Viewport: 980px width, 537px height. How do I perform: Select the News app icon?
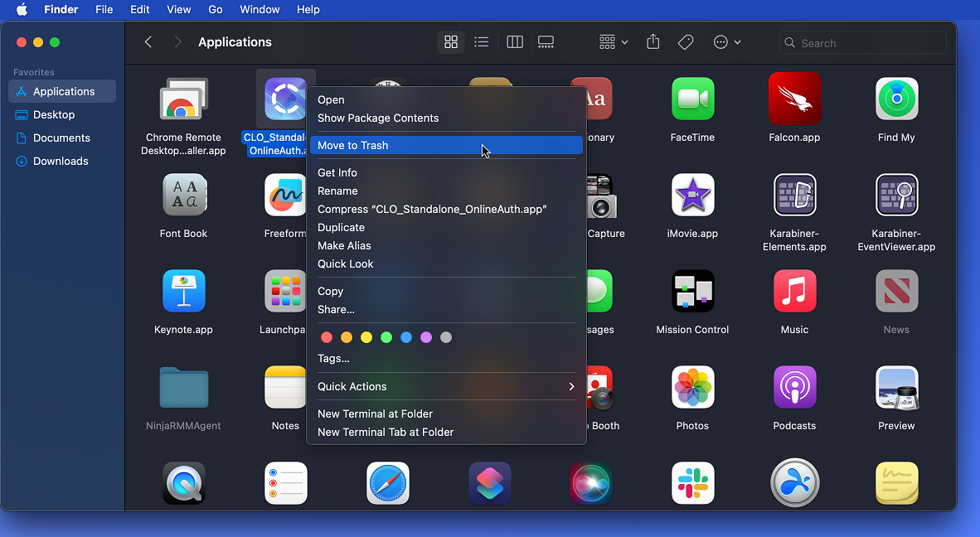896,291
